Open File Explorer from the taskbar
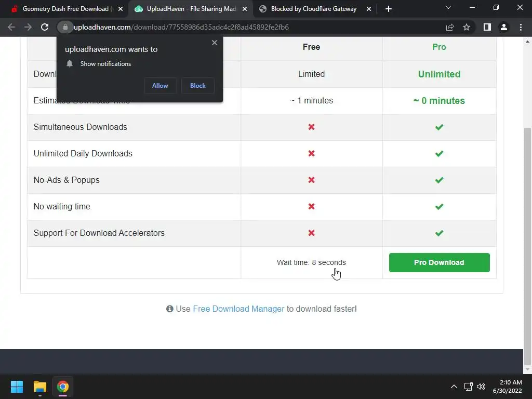 [x=39, y=387]
